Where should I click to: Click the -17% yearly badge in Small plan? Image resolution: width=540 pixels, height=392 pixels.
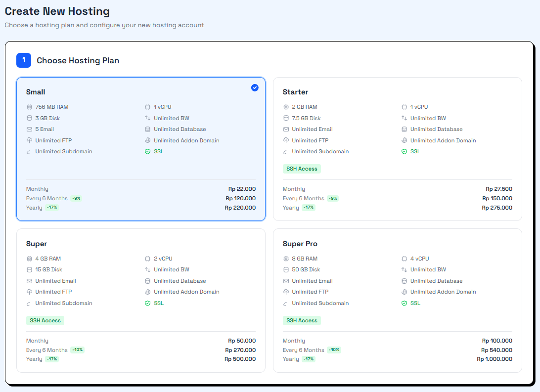tap(52, 208)
